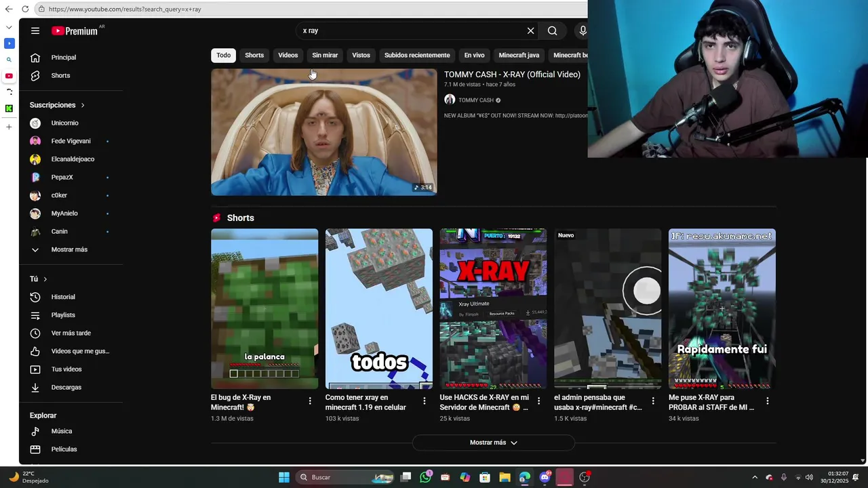Screen dimensions: 868x488
Task: Open 'El bug de X-Ray' short thumbnail
Action: tap(264, 308)
